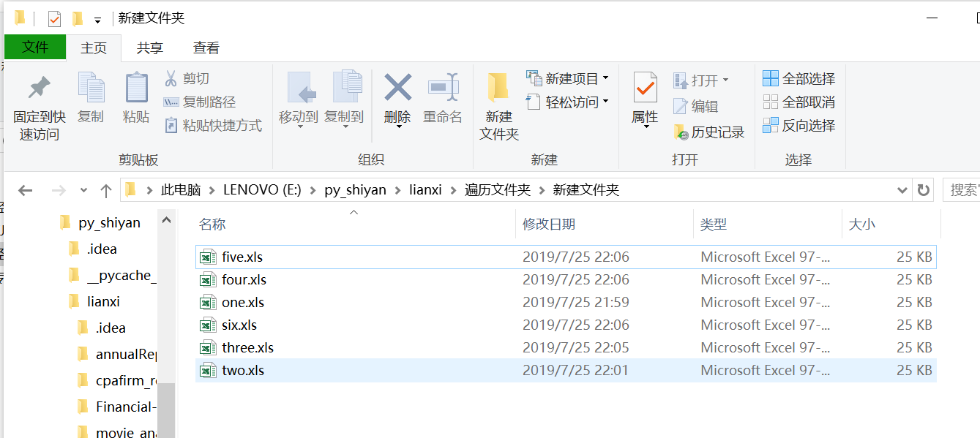Open the file two.xls
This screenshot has height=438, width=980.
tap(244, 370)
